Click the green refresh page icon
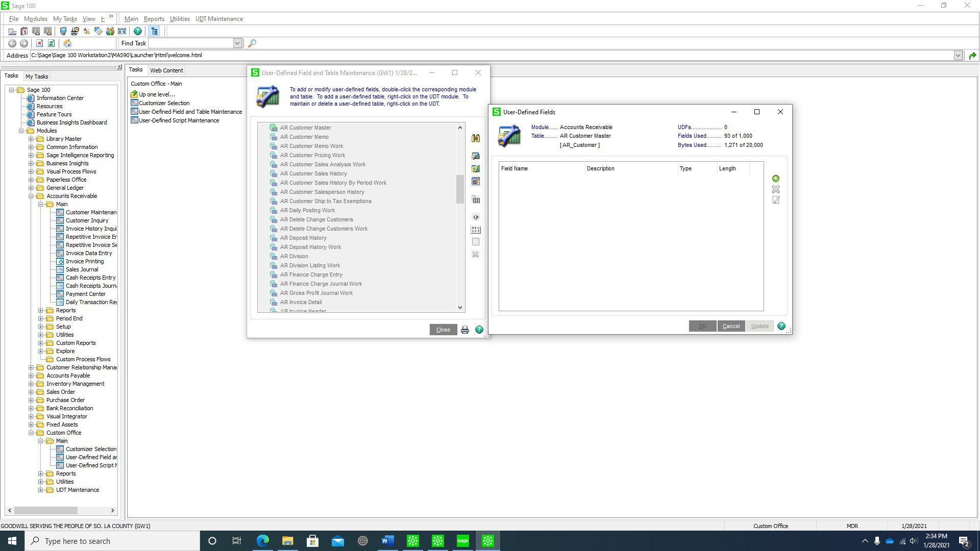Screen dimensions: 980x551 pos(51,43)
